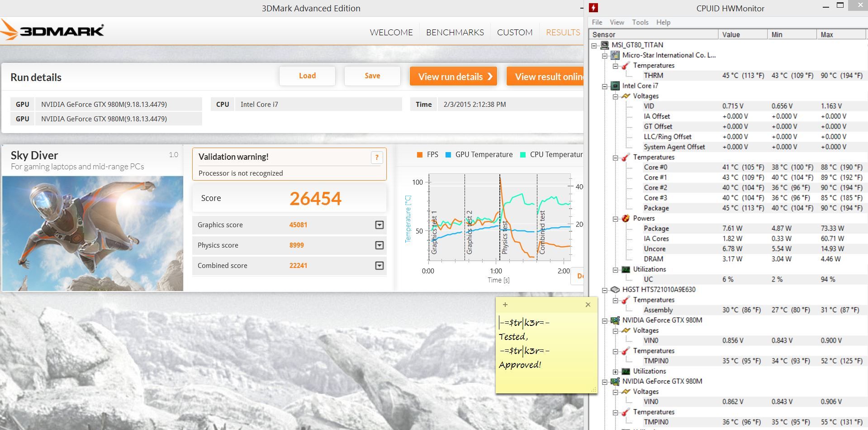This screenshot has height=430, width=868.
Task: Click the HGST Temperatures thermometer icon
Action: [626, 300]
